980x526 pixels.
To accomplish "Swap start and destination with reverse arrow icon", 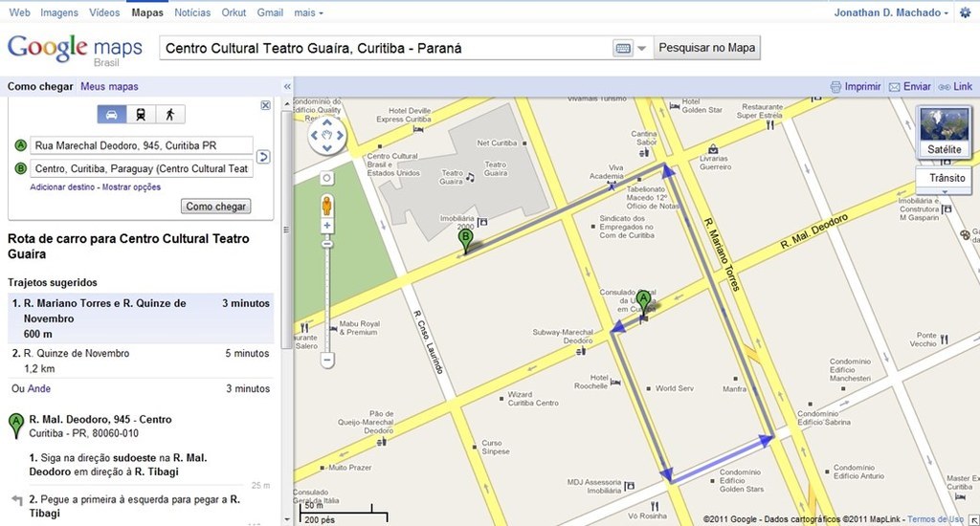I will (x=264, y=157).
